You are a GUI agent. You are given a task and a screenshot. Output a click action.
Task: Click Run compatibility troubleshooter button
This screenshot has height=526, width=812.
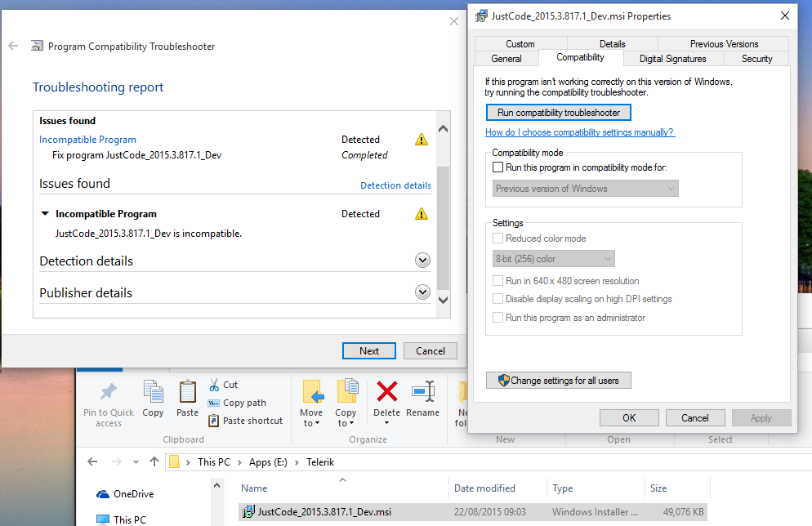(558, 113)
